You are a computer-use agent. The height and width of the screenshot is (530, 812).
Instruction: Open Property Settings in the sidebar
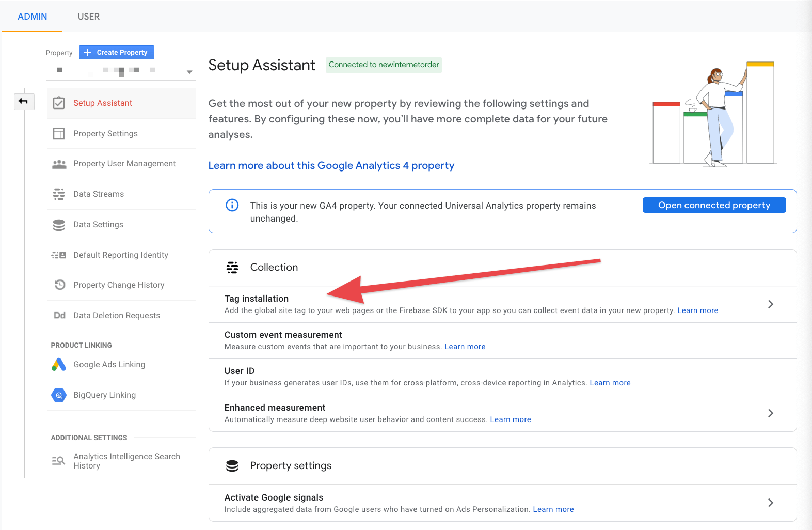[x=121, y=134]
